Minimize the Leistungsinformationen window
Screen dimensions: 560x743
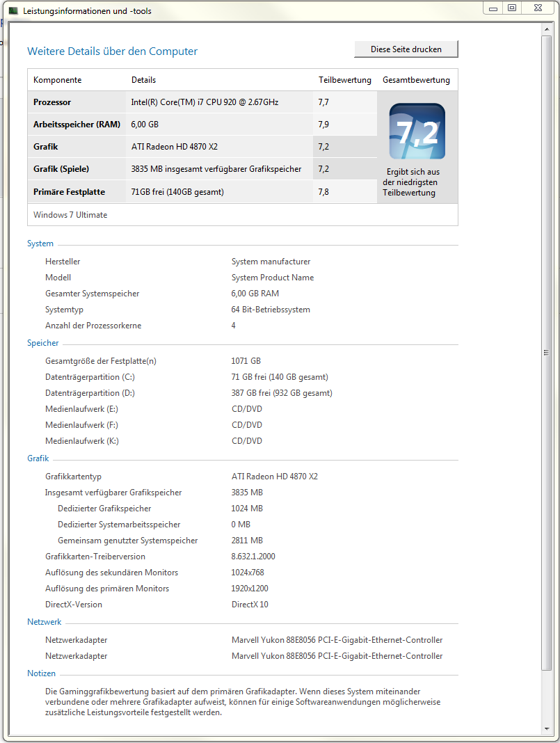[x=493, y=8]
